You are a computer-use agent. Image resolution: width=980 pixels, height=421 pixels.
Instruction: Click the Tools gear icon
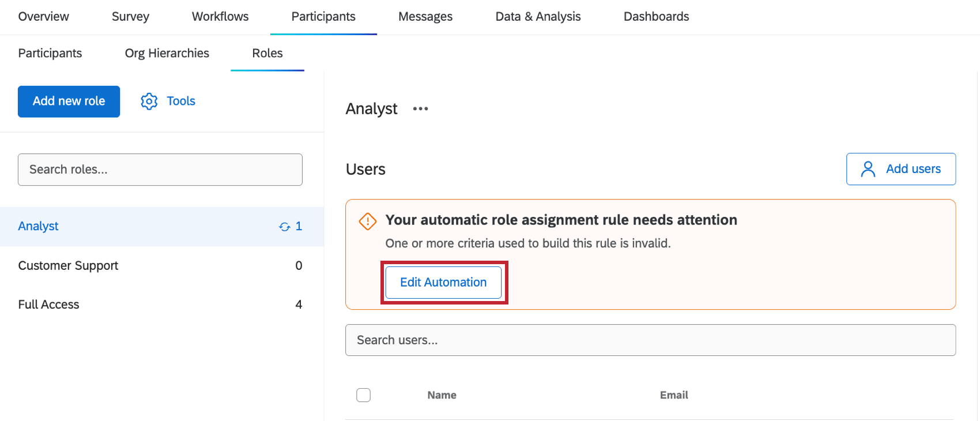149,101
